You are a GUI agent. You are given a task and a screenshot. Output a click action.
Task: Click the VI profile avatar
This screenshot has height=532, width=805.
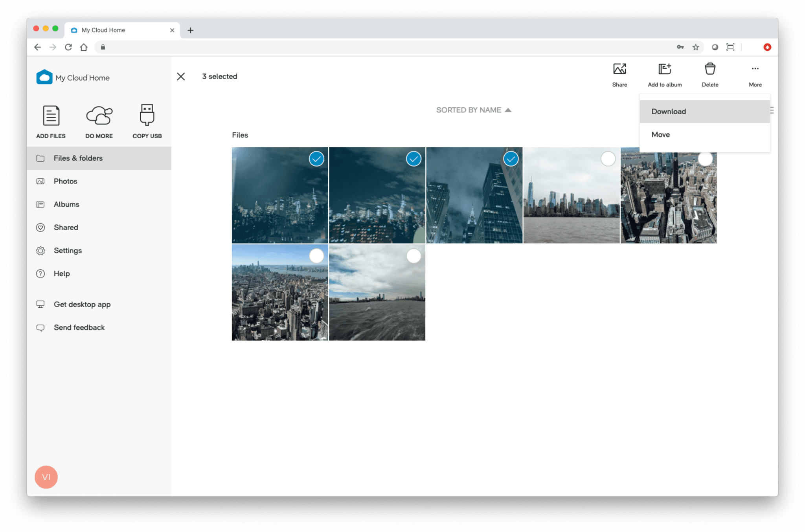coord(46,477)
